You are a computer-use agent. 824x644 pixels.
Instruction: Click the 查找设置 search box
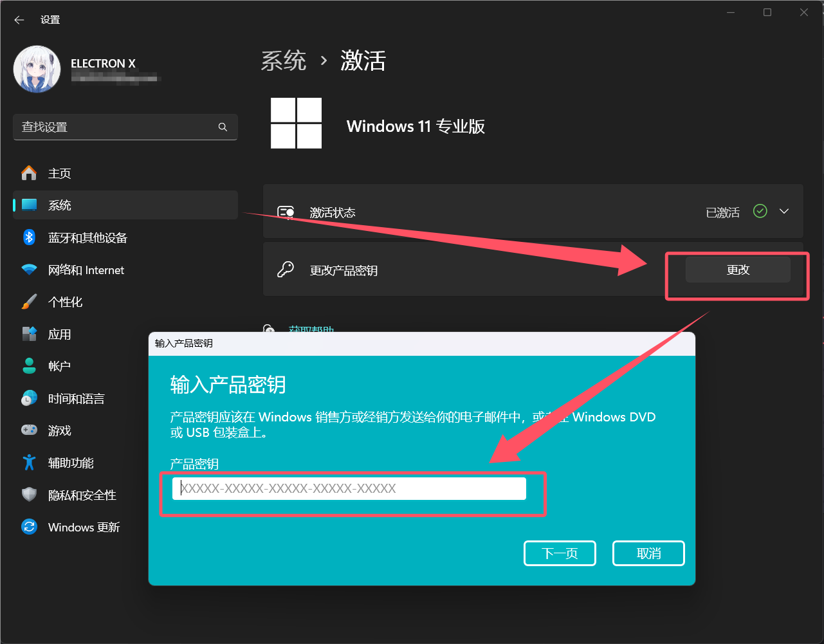pos(116,127)
